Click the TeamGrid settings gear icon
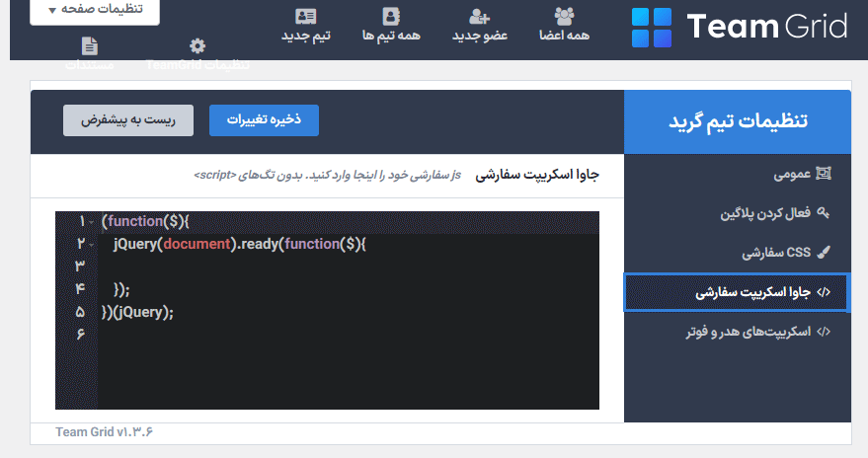 pyautogui.click(x=197, y=46)
